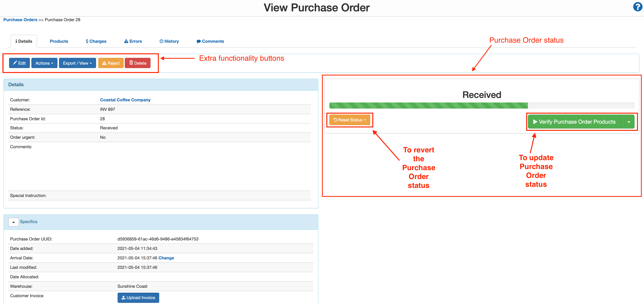Click the clock icon on the History tab
Screen dimensions: 644x304
point(161,41)
